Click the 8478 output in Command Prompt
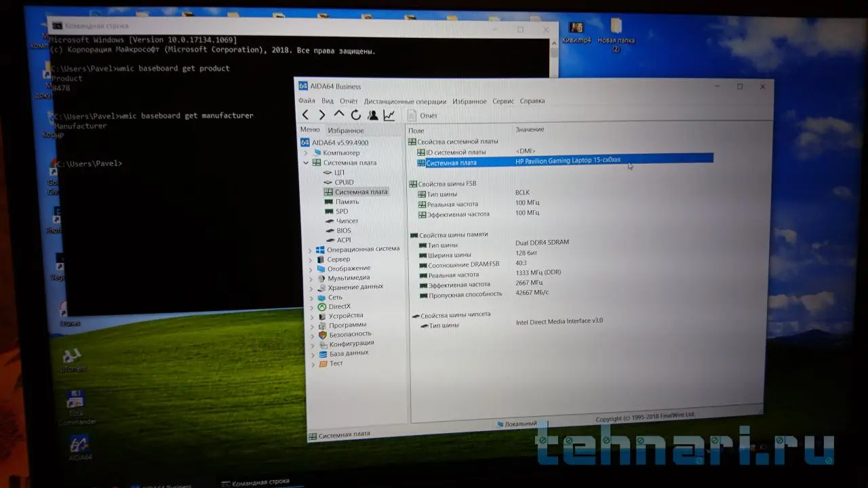The width and height of the screenshot is (868, 488). point(61,88)
